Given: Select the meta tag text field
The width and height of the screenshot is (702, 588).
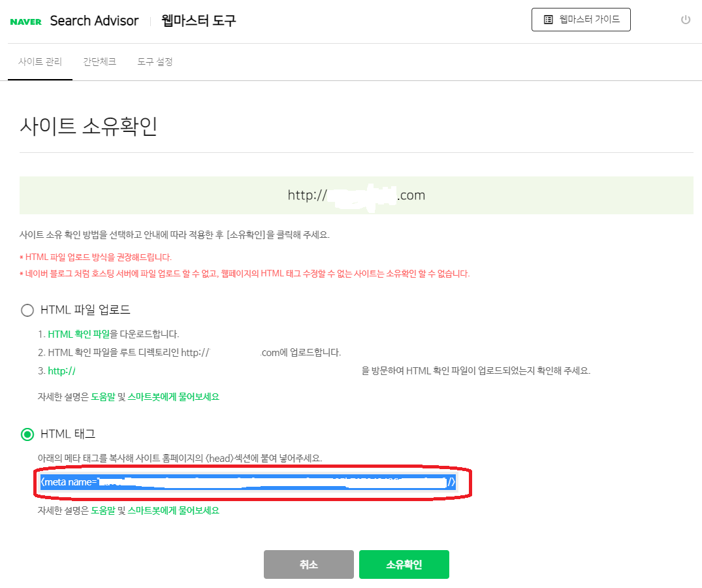Looking at the screenshot, I should click(x=248, y=482).
